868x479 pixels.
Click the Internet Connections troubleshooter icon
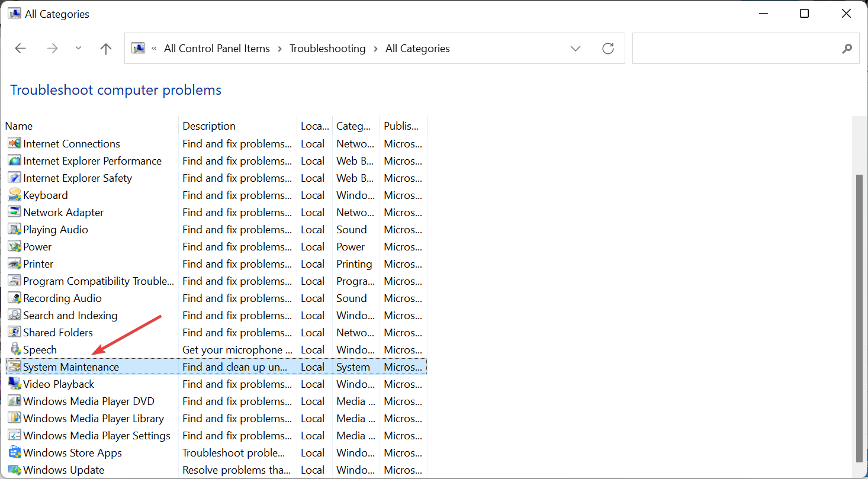(x=14, y=143)
